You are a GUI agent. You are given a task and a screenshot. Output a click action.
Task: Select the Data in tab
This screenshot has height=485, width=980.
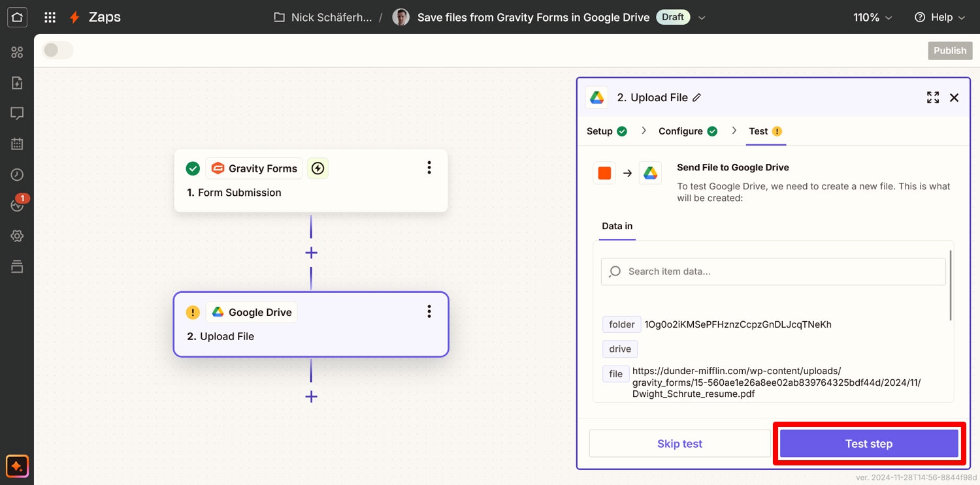[617, 226]
